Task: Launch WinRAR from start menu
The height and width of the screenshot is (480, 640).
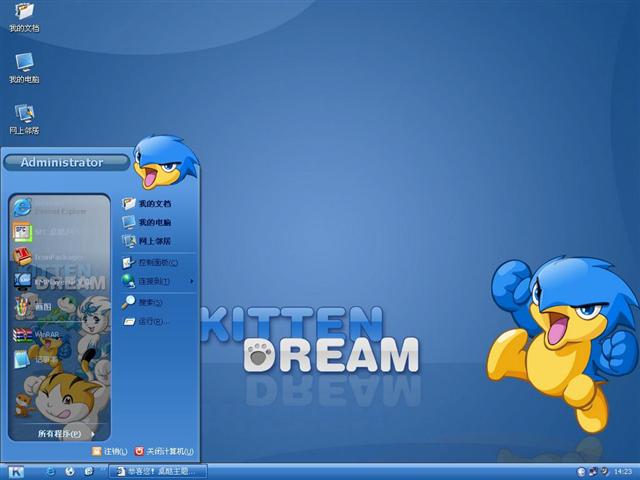Action: click(x=59, y=335)
